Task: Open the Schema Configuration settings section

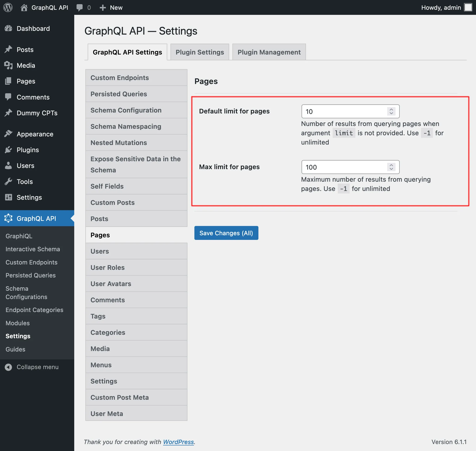Action: 136,110
